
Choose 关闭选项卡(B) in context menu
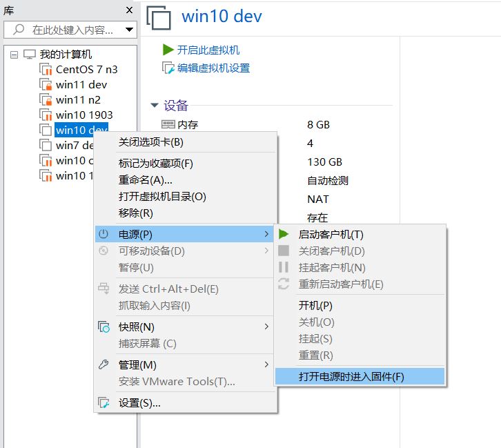(x=186, y=142)
